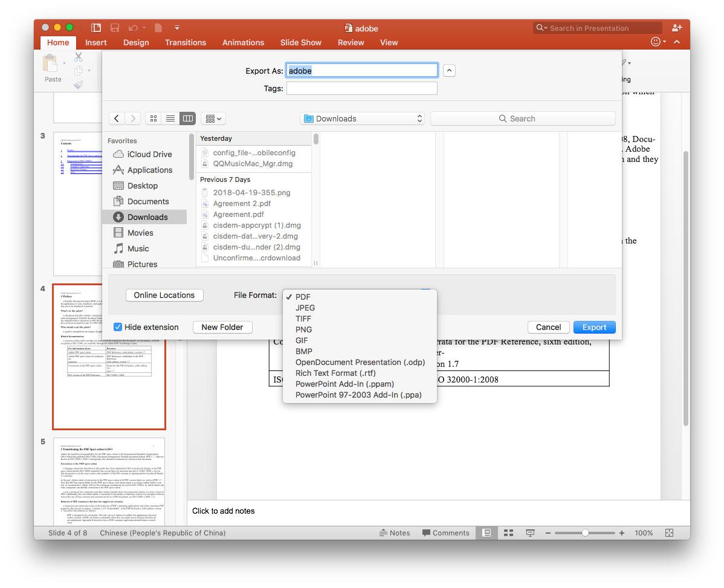The height and width of the screenshot is (588, 724).
Task: Click the Paste clipboard icon
Action: (x=50, y=63)
